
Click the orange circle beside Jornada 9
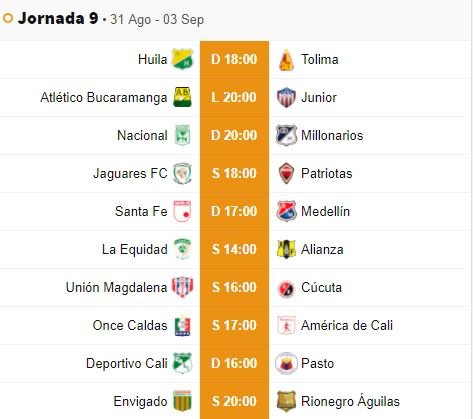(x=8, y=18)
